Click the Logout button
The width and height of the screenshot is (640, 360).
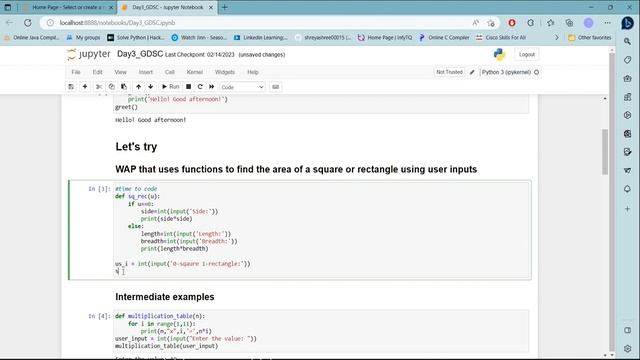(527, 54)
